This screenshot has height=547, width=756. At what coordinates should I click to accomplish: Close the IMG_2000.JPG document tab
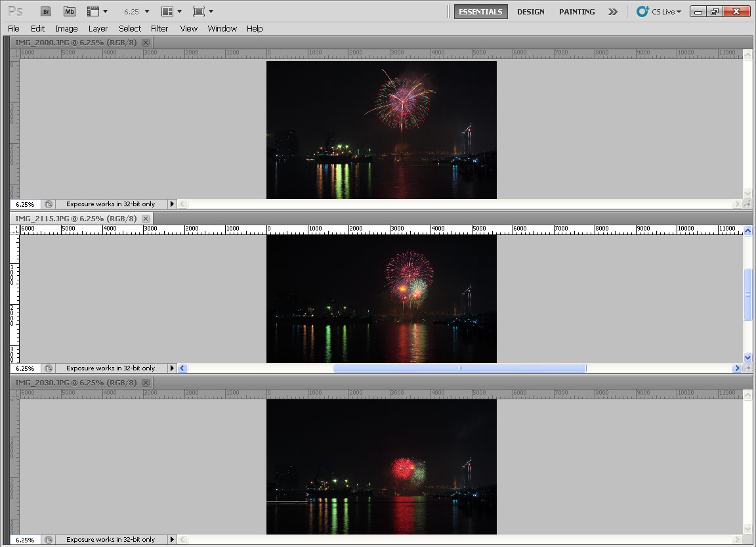tap(146, 43)
